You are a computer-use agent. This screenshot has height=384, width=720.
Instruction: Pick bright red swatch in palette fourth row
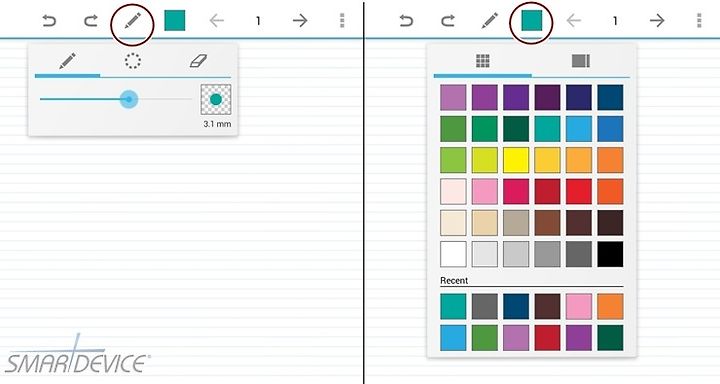point(579,192)
